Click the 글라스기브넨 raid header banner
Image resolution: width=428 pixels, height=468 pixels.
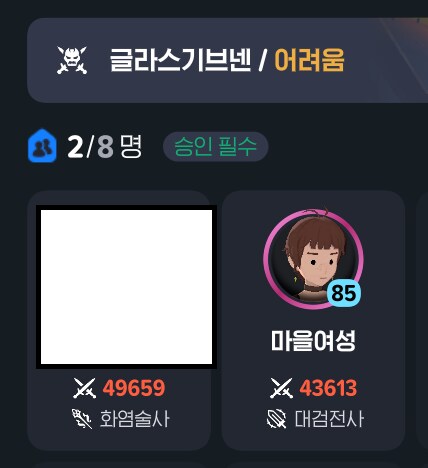point(227,60)
